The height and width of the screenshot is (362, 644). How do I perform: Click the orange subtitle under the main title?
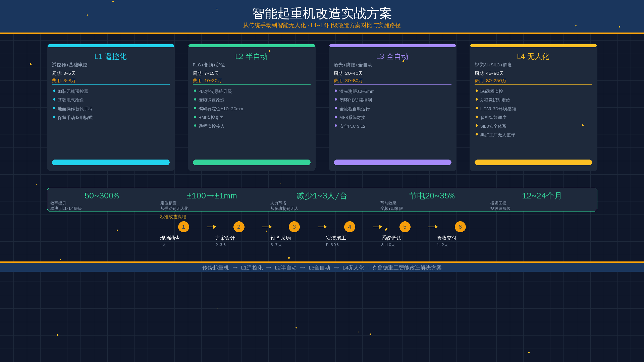pyautogui.click(x=322, y=25)
